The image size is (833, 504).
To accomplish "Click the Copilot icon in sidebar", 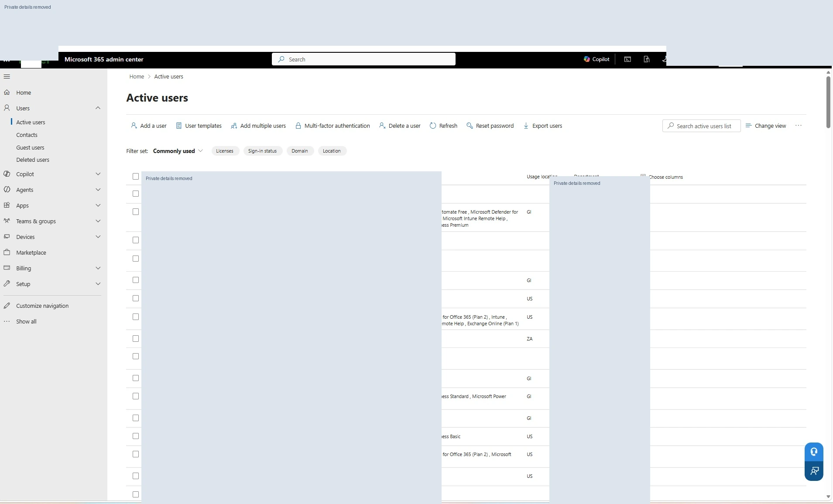I will coord(7,174).
